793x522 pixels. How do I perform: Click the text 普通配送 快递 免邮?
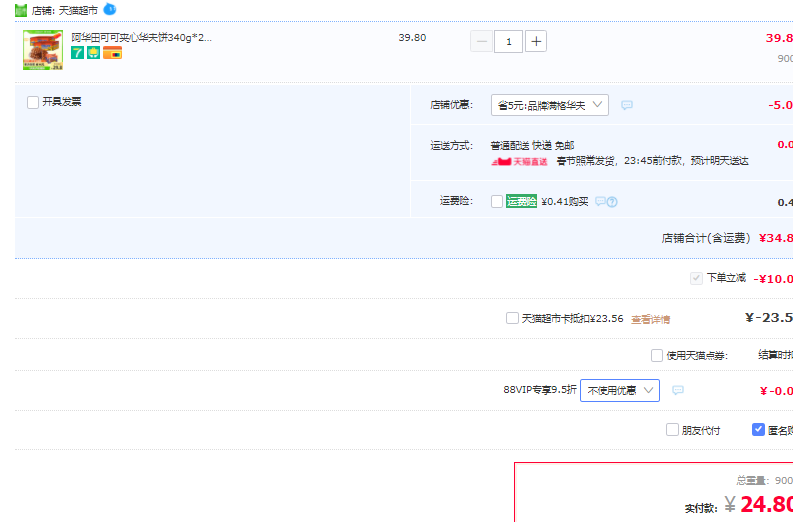tap(533, 146)
